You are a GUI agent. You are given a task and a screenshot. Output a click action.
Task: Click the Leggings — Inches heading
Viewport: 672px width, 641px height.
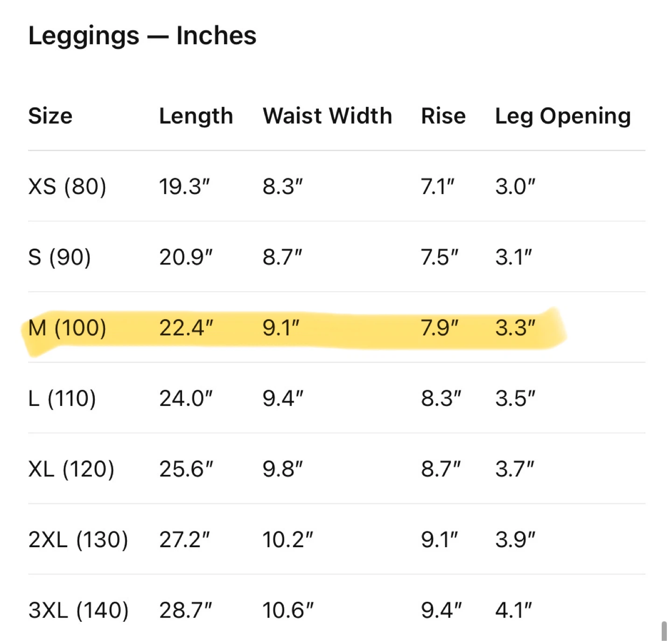coord(142,35)
